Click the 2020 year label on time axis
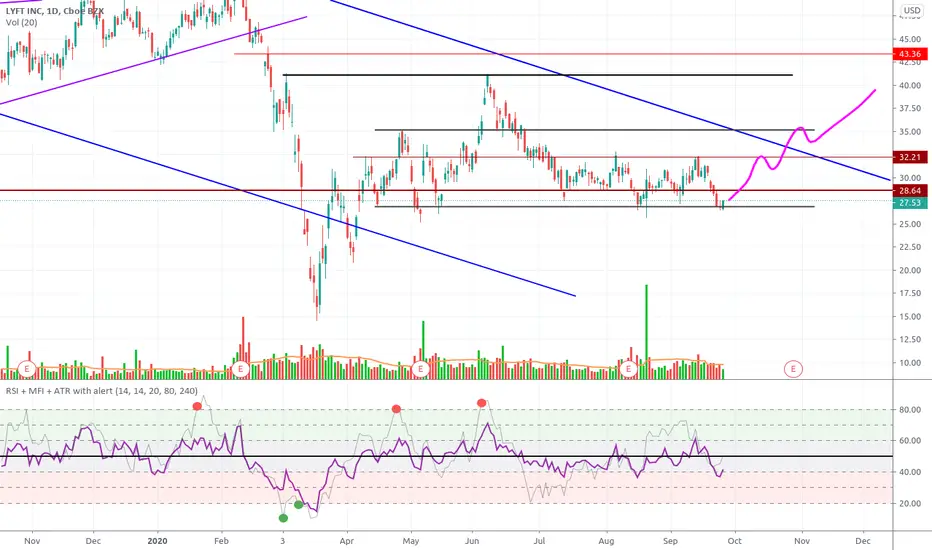932x550 pixels. point(158,540)
